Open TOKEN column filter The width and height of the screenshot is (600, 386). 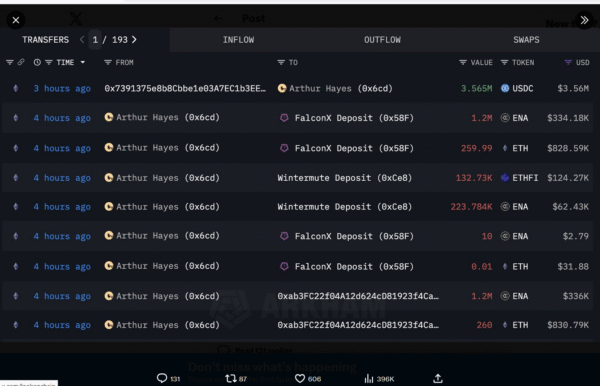pos(505,62)
